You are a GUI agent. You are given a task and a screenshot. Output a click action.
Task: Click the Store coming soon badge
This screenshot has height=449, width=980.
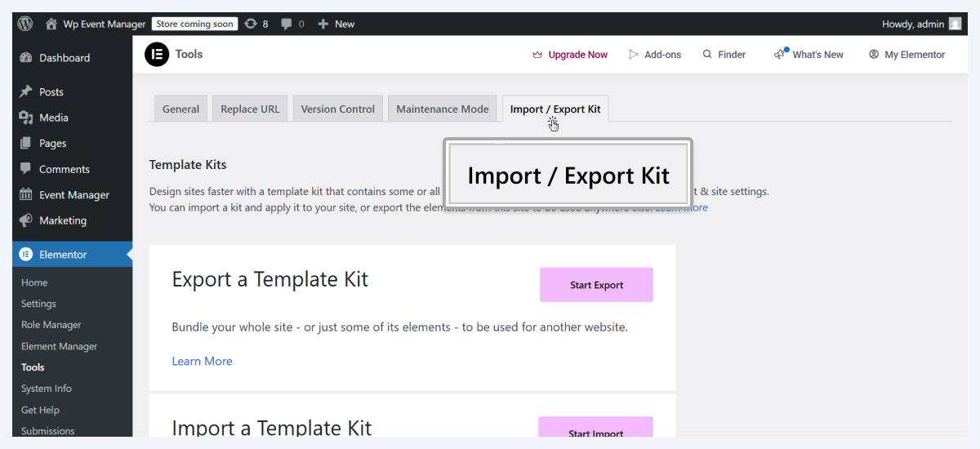194,24
